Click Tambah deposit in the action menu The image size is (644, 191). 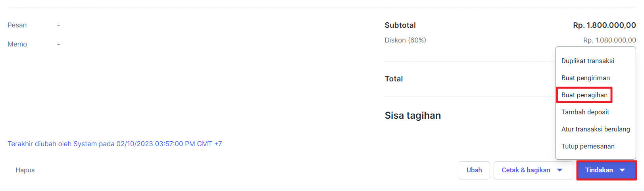tap(585, 112)
